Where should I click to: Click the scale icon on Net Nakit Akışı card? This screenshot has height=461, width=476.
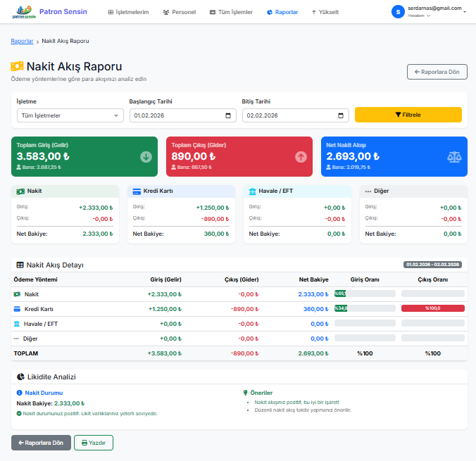click(455, 157)
